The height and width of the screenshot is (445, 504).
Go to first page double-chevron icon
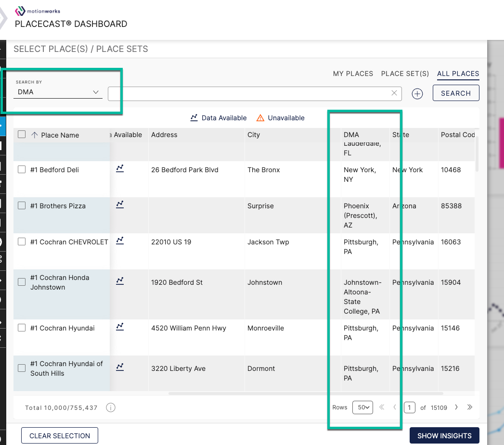tap(382, 407)
